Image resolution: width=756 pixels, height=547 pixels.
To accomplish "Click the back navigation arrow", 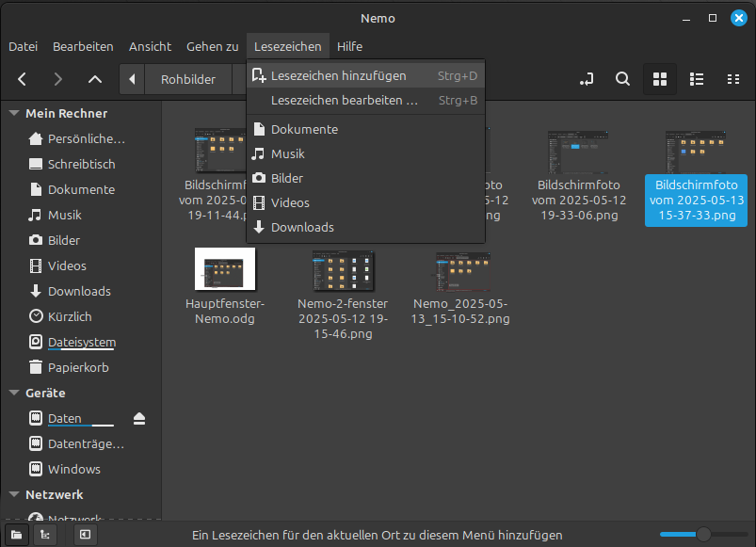I will click(x=23, y=79).
